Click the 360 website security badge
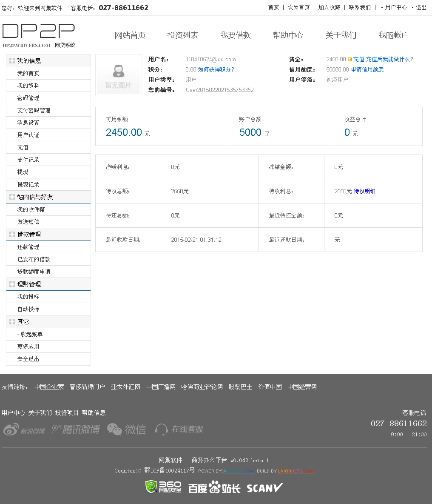432x504 pixels. (x=163, y=487)
